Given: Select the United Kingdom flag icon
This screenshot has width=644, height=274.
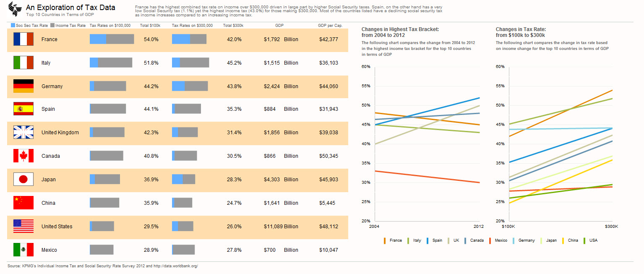Looking at the screenshot, I should click(23, 132).
